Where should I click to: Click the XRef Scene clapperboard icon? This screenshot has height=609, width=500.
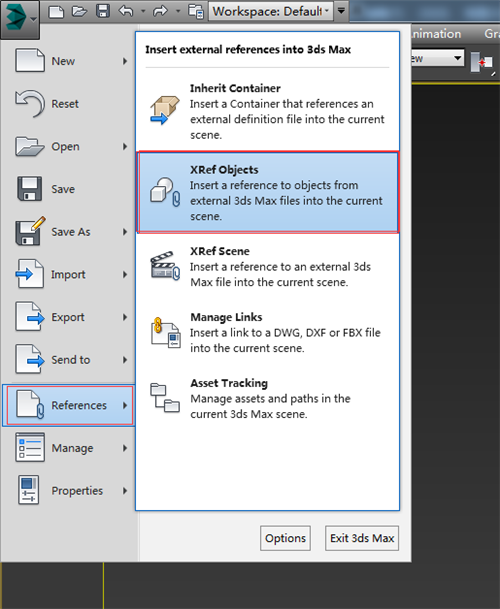tap(165, 266)
